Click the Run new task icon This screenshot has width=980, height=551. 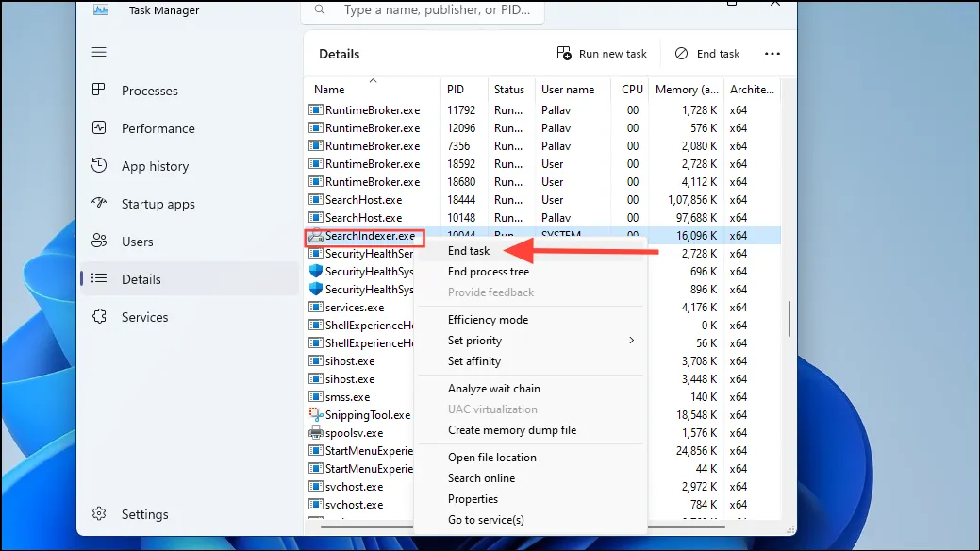564,53
